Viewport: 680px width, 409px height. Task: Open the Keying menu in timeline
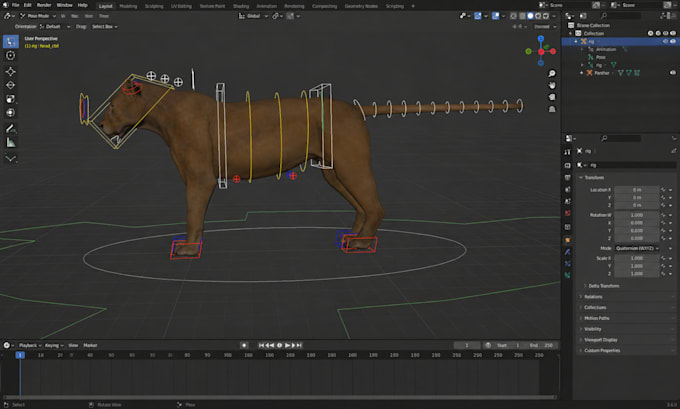(53, 345)
